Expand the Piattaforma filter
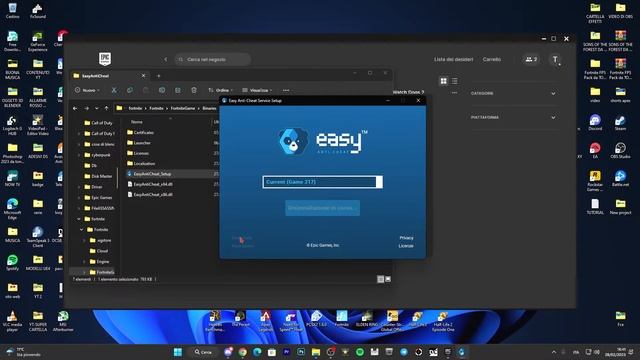Image resolution: width=640 pixels, height=360 pixels. [x=513, y=118]
